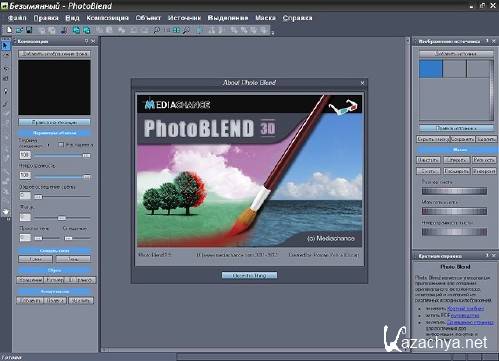The image size is (499, 361).
Task: Open the Маска menu
Action: pos(265,18)
